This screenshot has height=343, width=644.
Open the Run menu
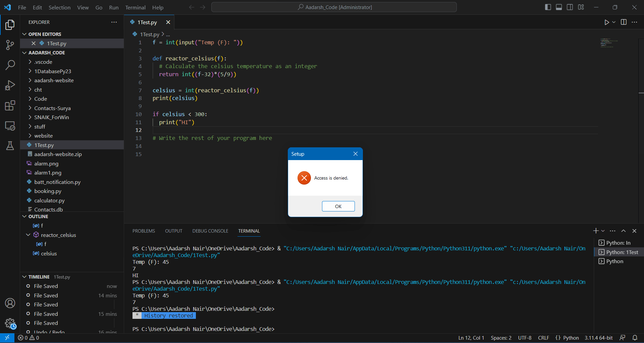click(x=114, y=7)
